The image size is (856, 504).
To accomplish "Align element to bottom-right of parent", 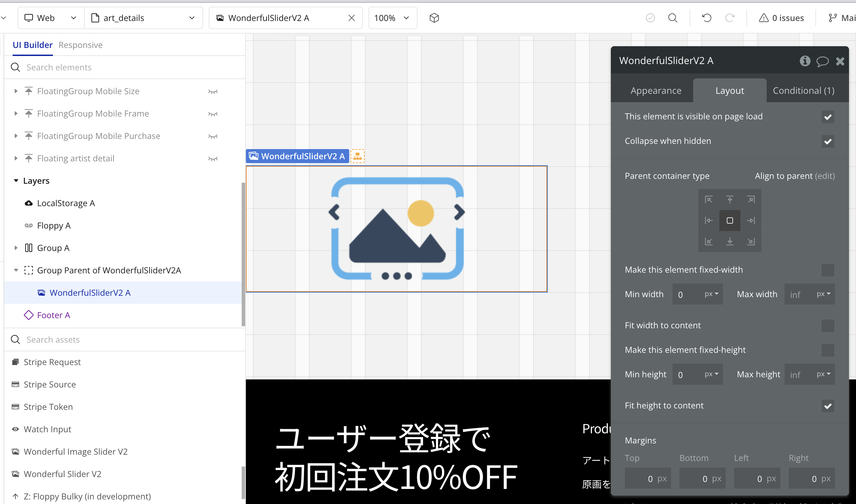I will tap(751, 241).
